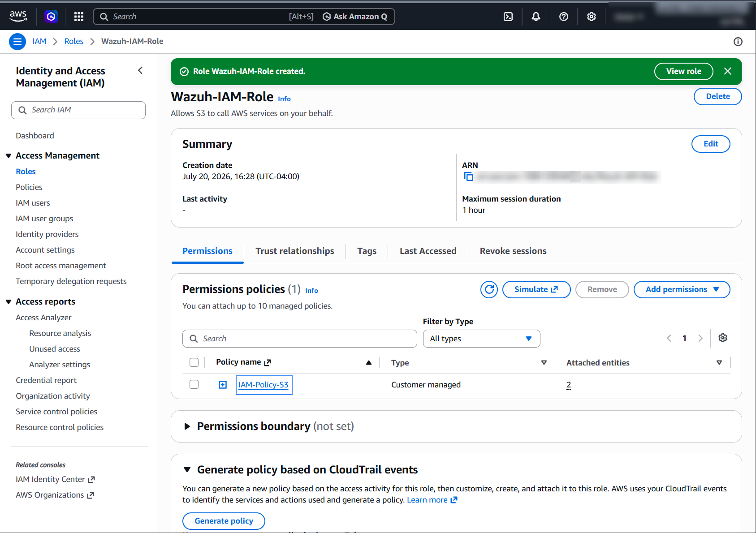Click the Amazon Q purple hexagon icon
The image size is (756, 533).
(x=51, y=17)
